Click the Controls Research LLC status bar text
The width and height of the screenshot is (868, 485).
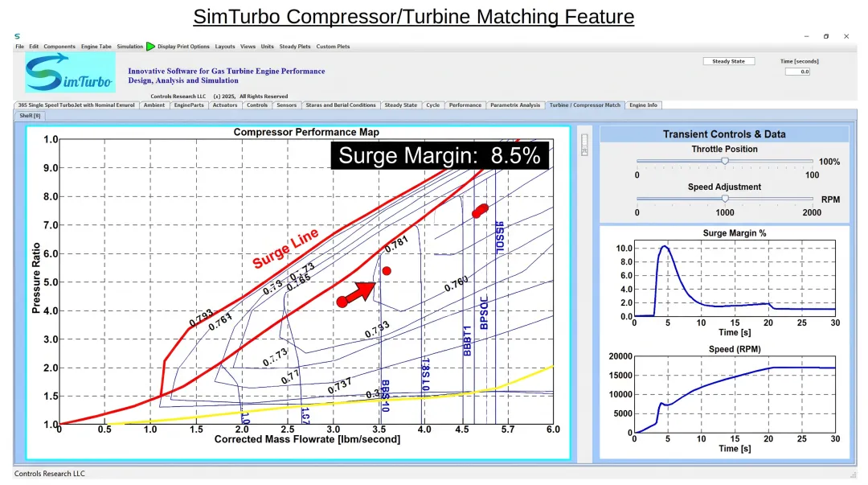click(x=50, y=474)
